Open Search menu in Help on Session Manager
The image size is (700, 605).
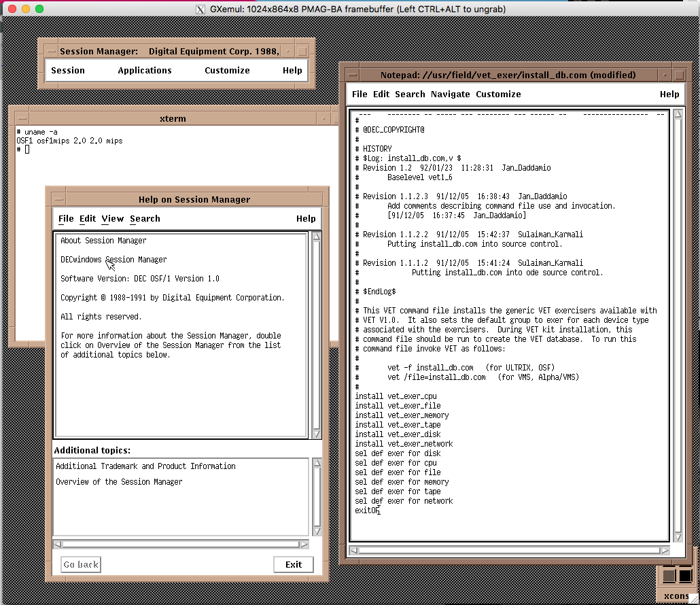tap(145, 219)
